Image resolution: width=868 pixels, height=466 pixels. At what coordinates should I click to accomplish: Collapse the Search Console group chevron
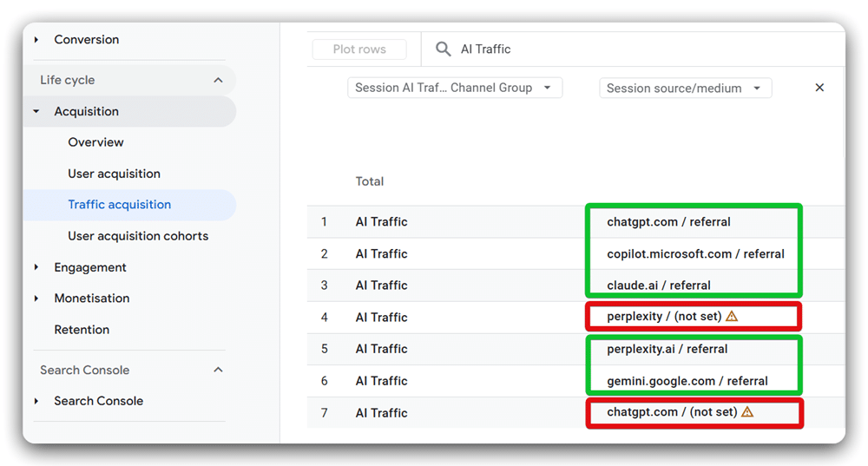click(218, 370)
